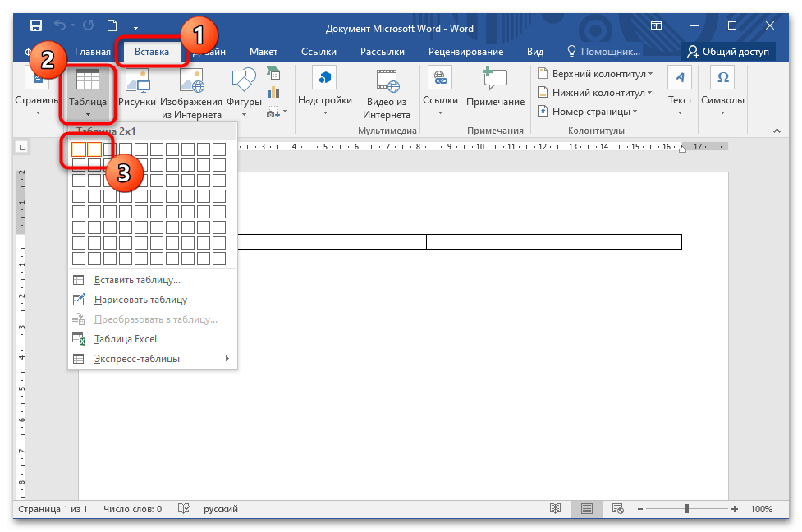Open the Макет tab
Screen dimensions: 802x532
[264, 52]
